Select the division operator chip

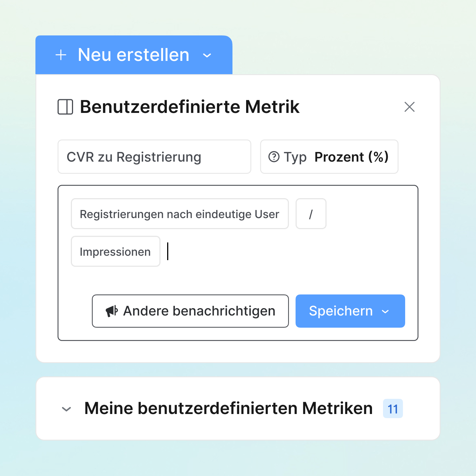click(311, 214)
